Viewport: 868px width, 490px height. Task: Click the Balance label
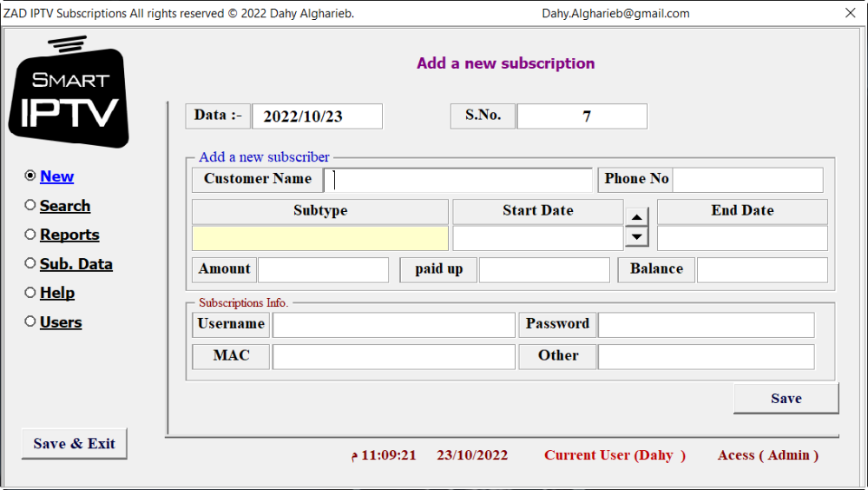coord(656,269)
